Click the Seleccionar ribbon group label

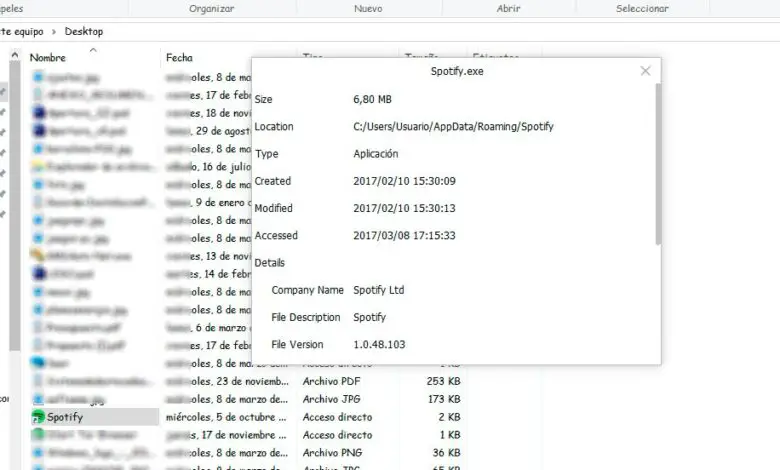(642, 8)
